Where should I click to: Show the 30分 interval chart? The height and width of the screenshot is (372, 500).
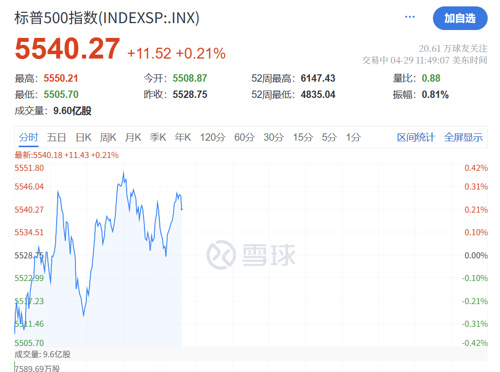coord(274,137)
